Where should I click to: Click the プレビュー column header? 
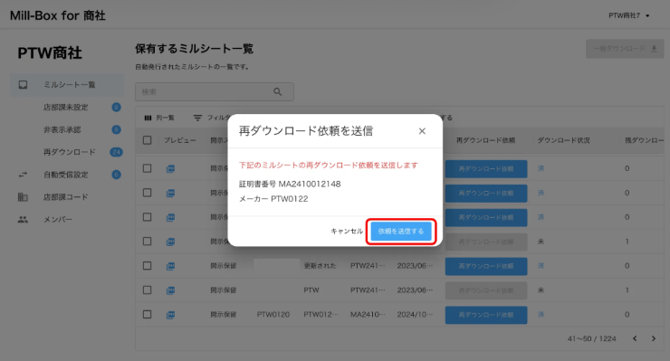[x=180, y=140]
